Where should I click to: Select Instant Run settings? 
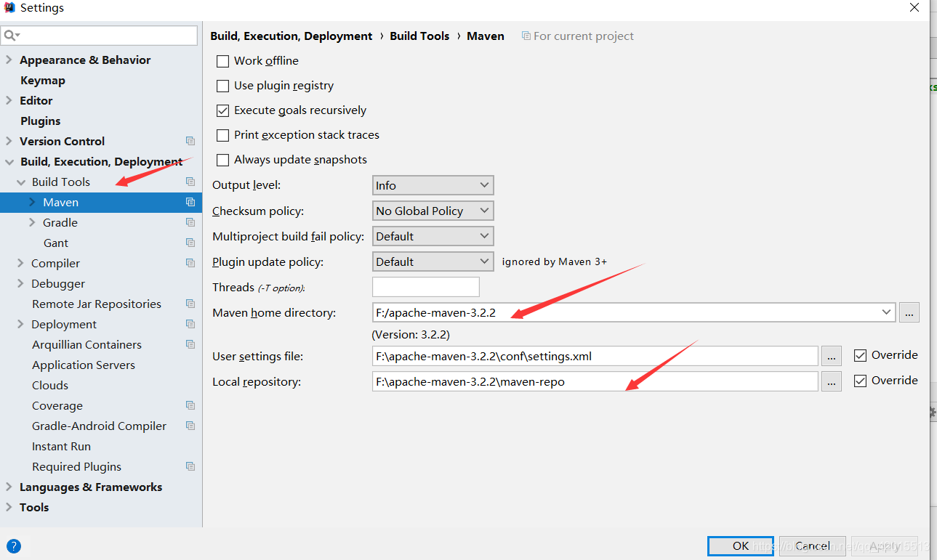tap(61, 446)
